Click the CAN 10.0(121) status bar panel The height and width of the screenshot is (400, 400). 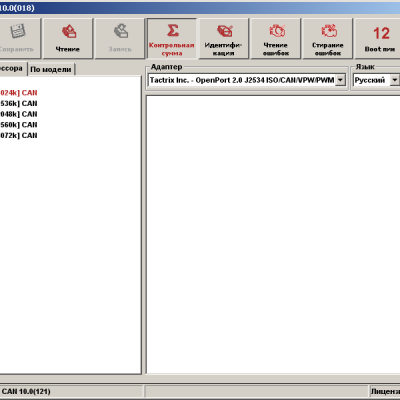(71, 391)
